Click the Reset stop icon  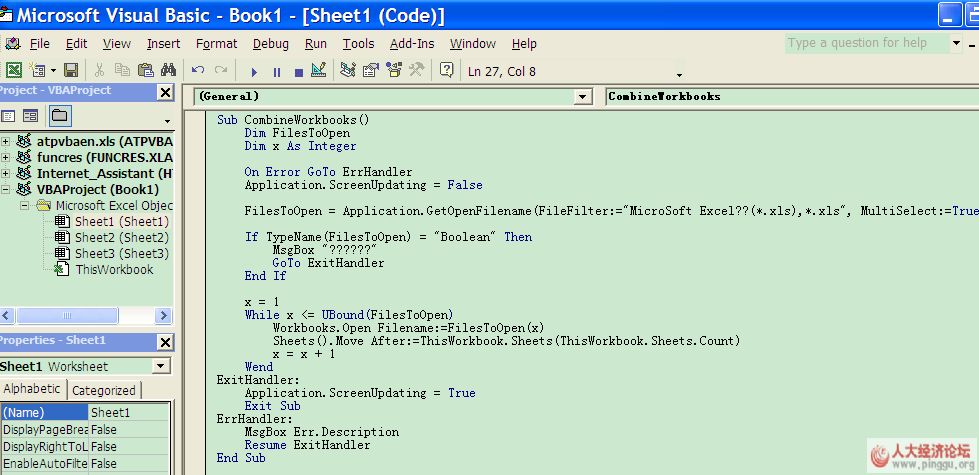pos(298,72)
